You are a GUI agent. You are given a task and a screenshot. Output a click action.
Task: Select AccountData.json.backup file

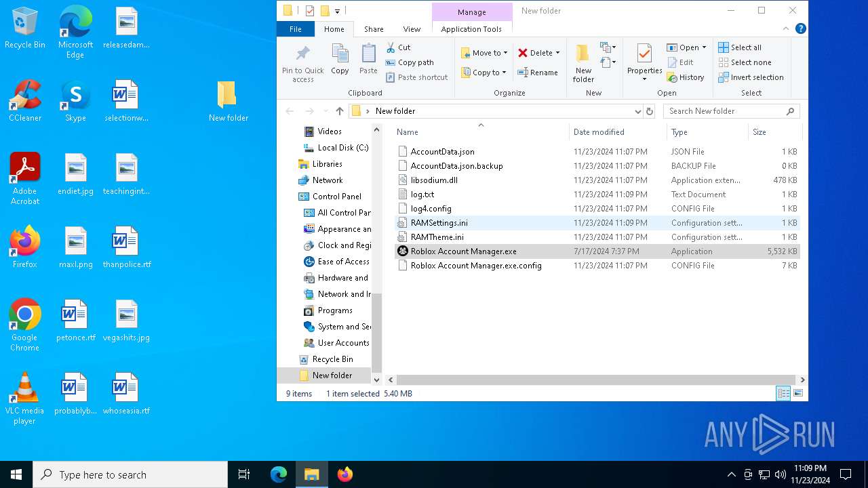click(x=597, y=166)
